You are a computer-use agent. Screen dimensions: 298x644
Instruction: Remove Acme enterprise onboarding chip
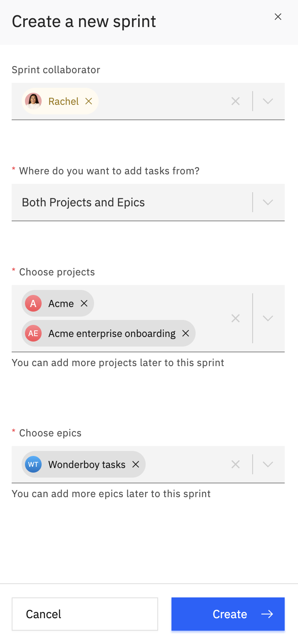point(186,333)
